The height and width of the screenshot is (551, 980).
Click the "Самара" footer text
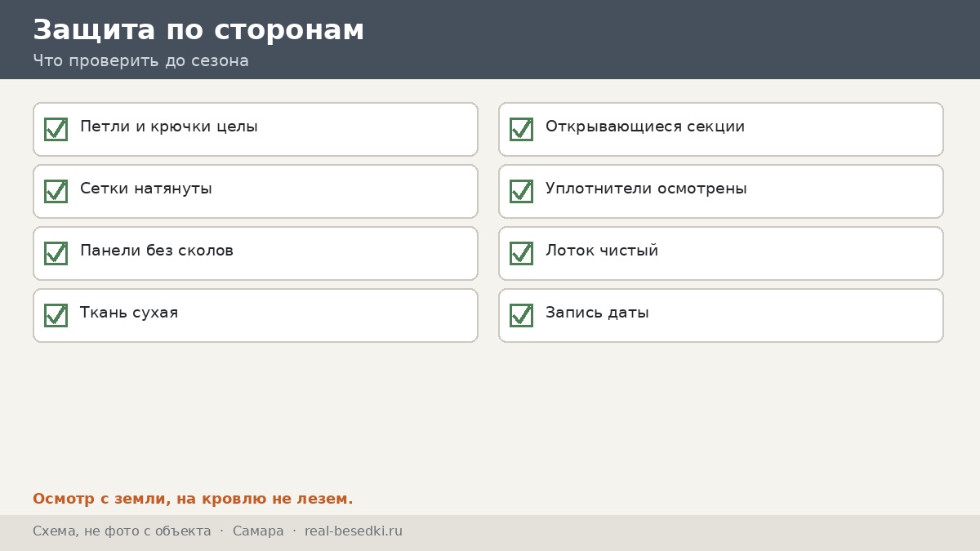pyautogui.click(x=258, y=531)
